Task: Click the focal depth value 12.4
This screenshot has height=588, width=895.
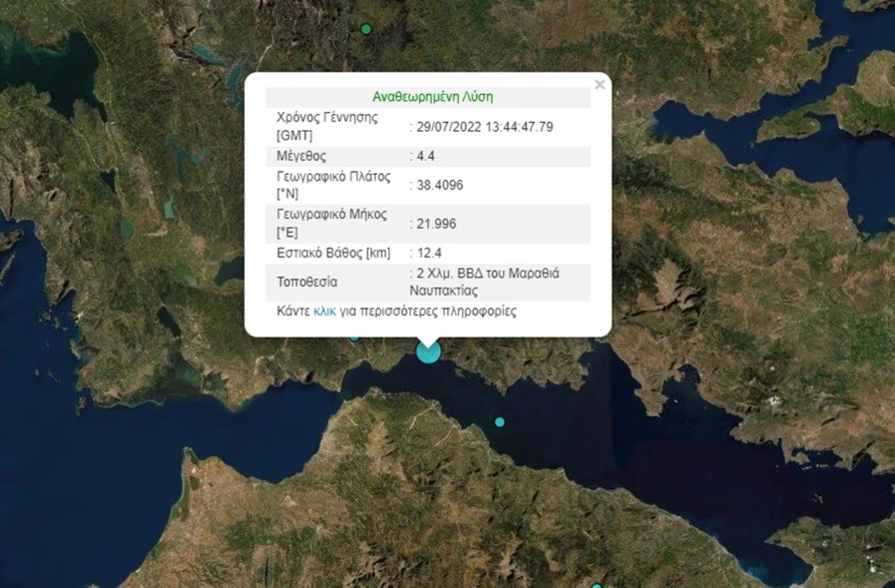Action: point(428,253)
